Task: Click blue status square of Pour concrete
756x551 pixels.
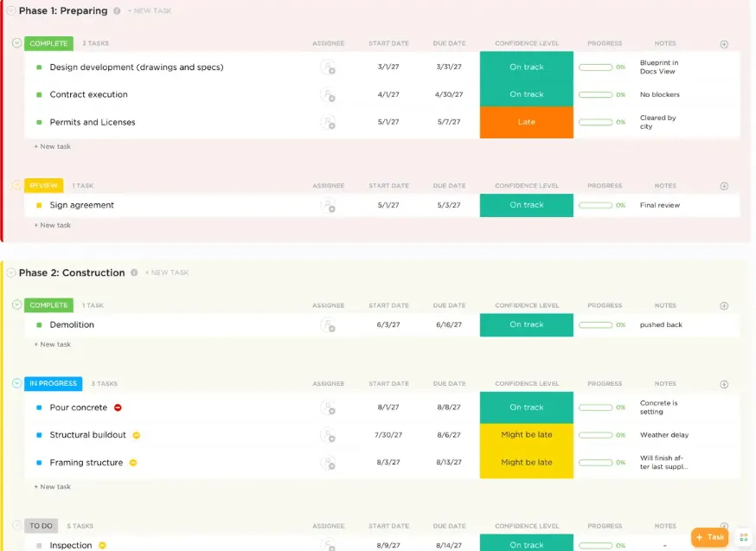Action: click(x=39, y=407)
